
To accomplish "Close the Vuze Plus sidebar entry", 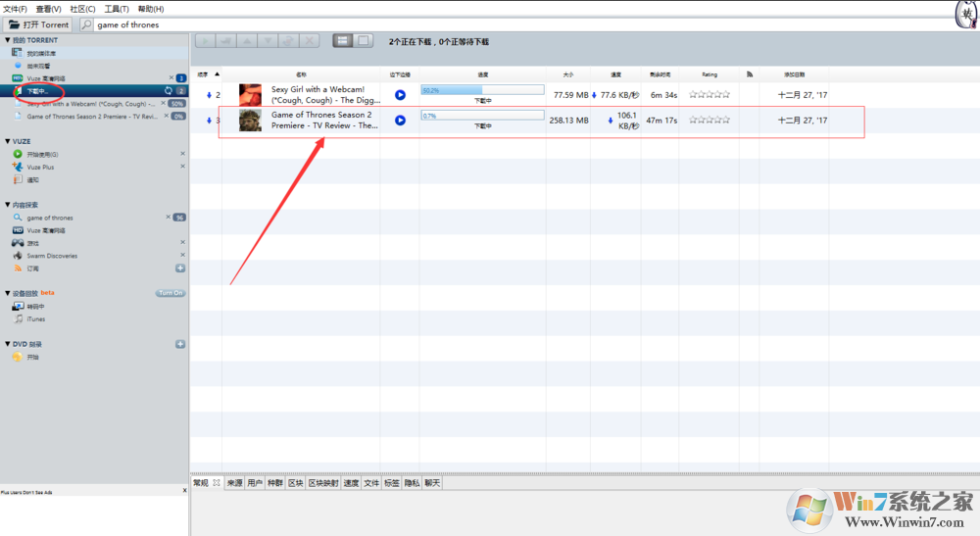I will click(x=182, y=167).
